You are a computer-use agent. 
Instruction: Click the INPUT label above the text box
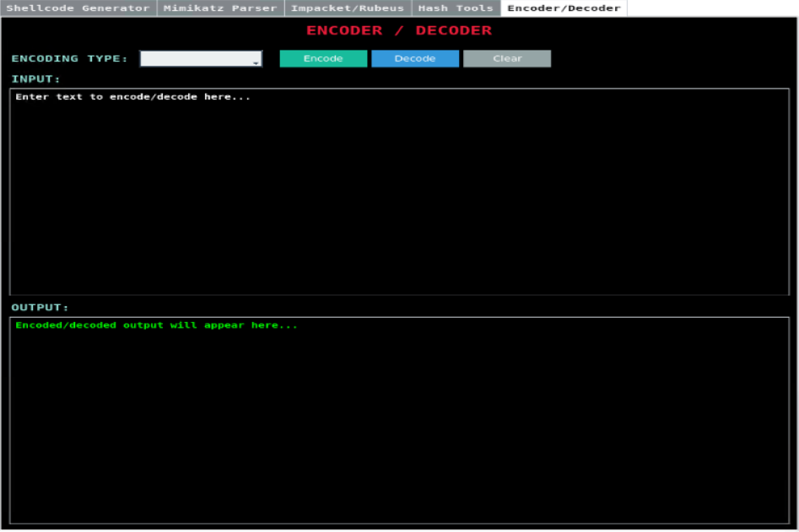pos(35,79)
